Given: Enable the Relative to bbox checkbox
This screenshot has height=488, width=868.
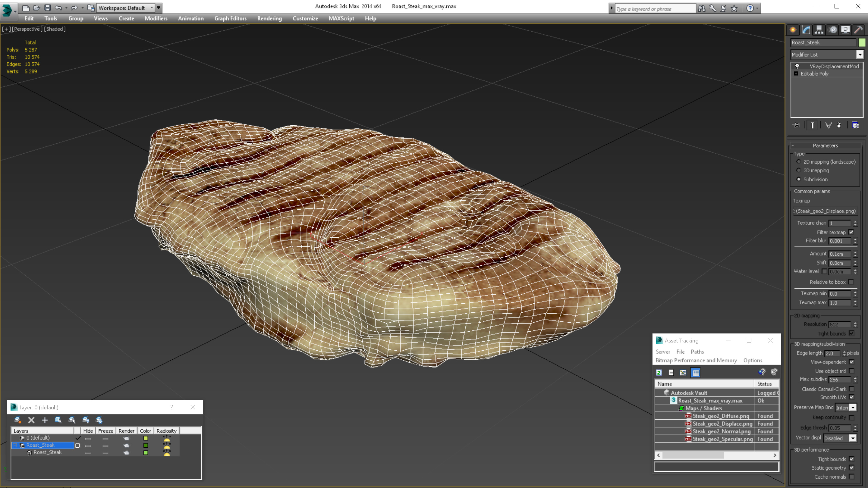Looking at the screenshot, I should click(x=851, y=282).
